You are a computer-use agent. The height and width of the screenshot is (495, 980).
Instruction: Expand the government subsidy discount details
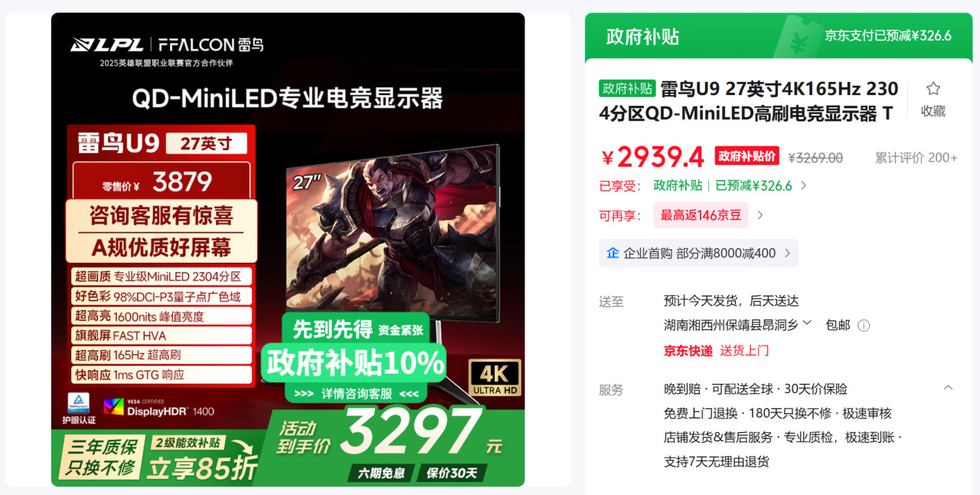tap(803, 185)
